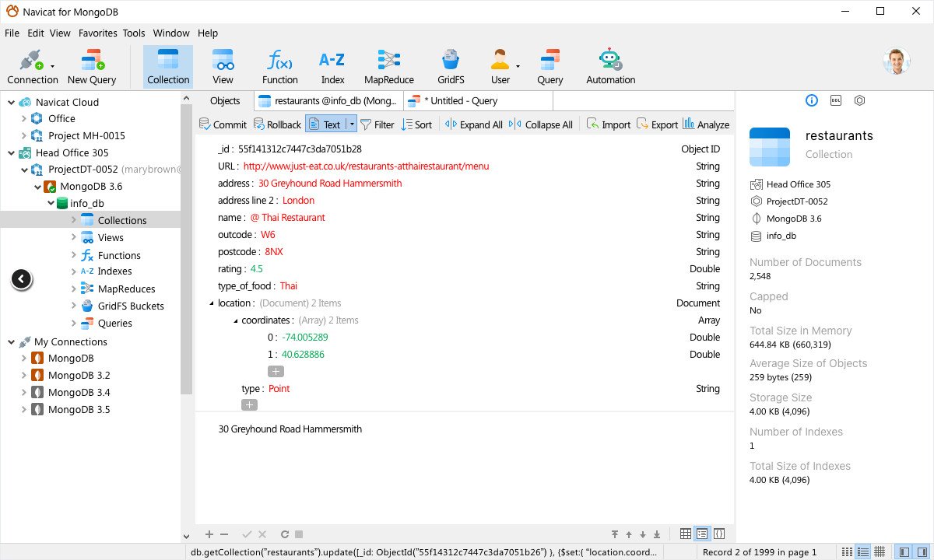
Task: Show the DDL panel icon
Action: [835, 100]
